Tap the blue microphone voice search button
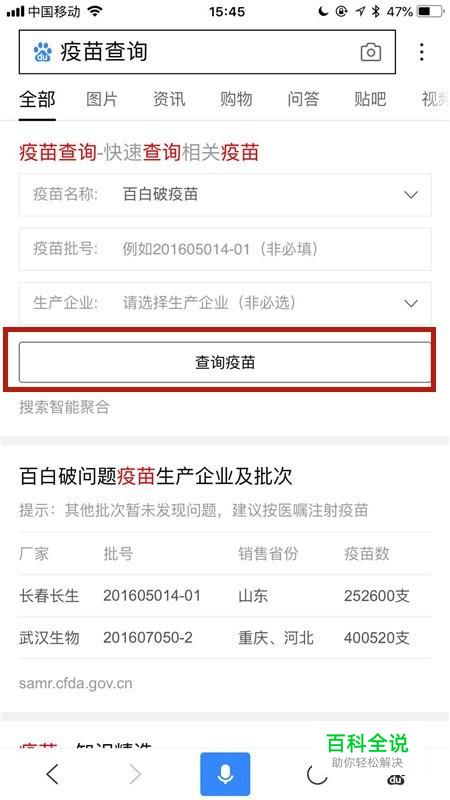This screenshot has height=800, width=450. point(225,774)
